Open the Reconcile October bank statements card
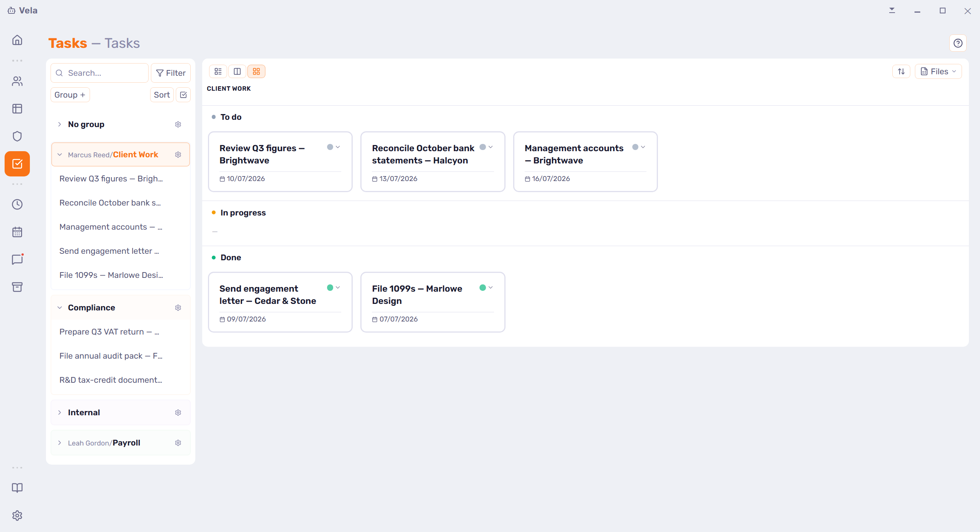Image resolution: width=980 pixels, height=532 pixels. click(x=433, y=162)
